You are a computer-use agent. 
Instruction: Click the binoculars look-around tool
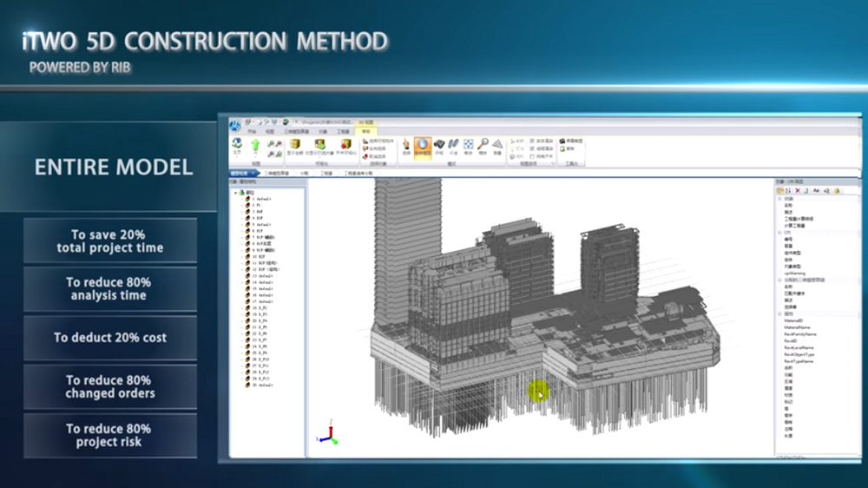point(439,144)
